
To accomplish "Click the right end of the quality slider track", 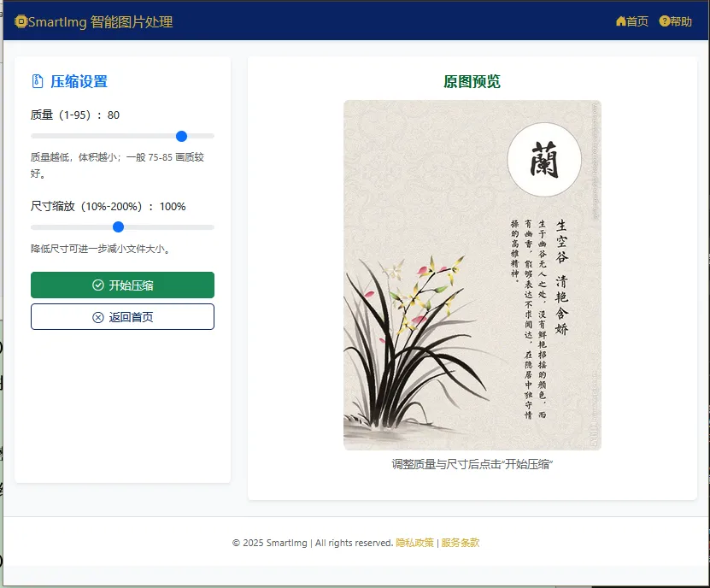I will pos(211,136).
